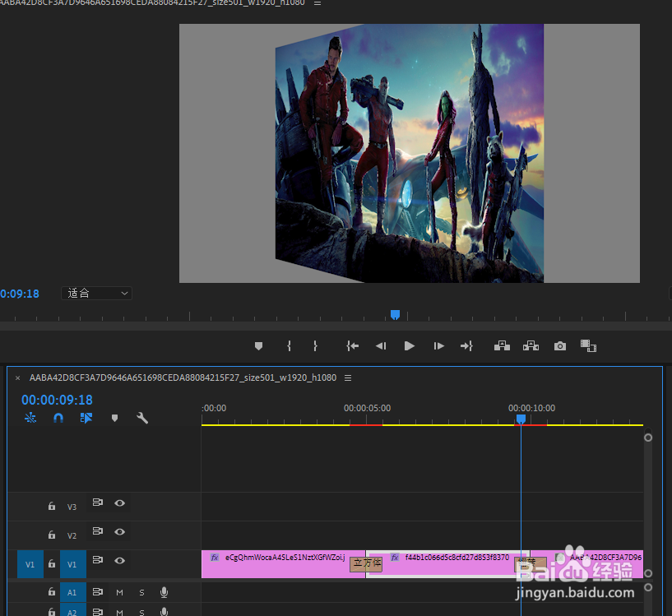Hide track V3 output
Screen dimensions: 672x616
pos(119,503)
